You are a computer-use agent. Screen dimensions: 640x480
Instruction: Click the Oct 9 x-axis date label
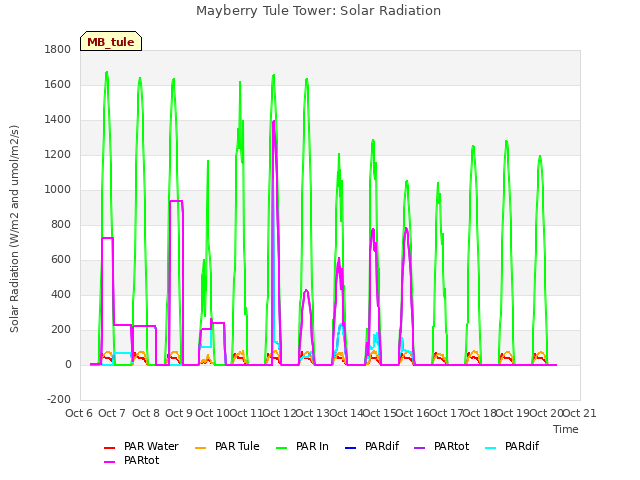(x=179, y=413)
